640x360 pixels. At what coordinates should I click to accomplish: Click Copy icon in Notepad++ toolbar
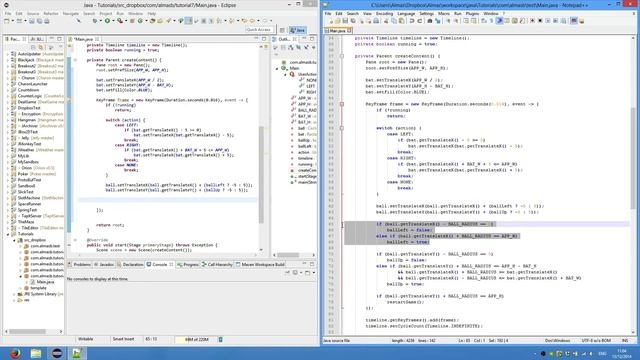[x=394, y=21]
